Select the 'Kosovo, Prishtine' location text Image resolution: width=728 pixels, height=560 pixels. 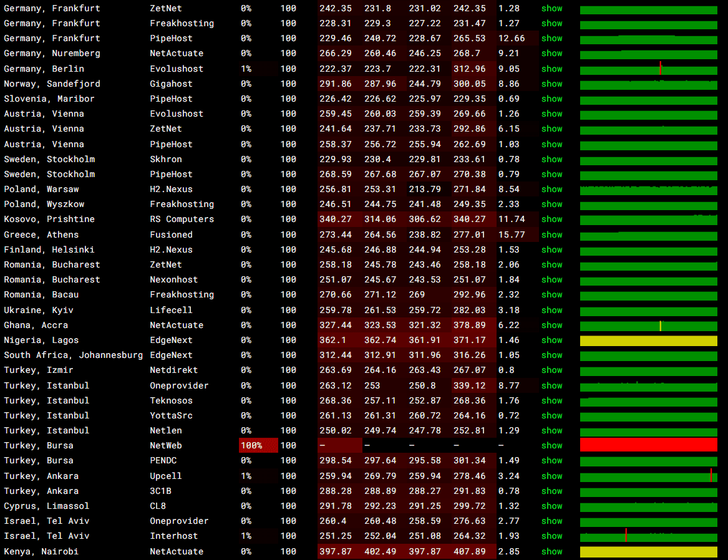click(49, 219)
